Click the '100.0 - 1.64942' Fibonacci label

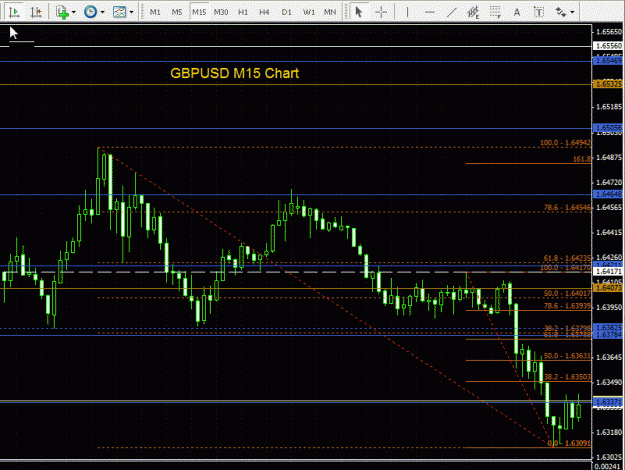(565, 143)
